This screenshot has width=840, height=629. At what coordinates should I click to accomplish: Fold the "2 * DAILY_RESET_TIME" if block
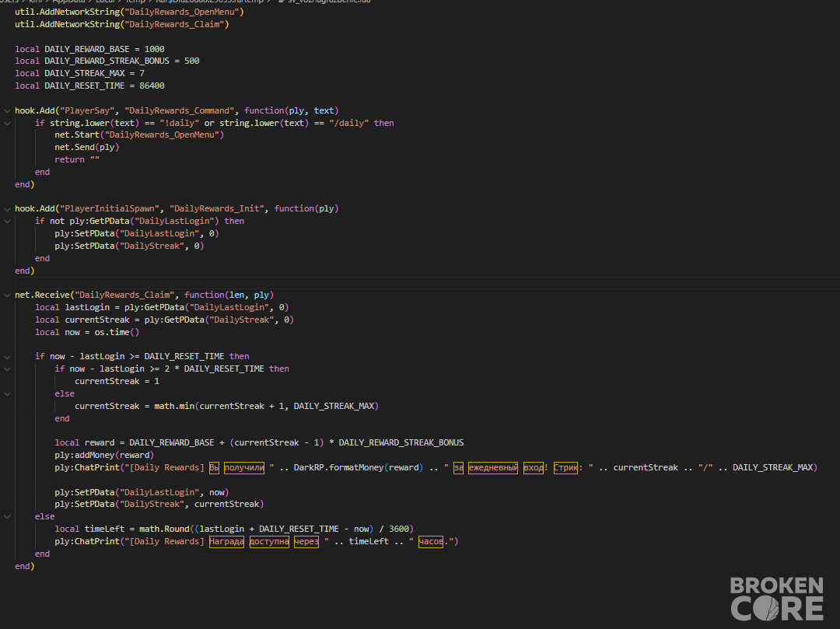[7, 369]
